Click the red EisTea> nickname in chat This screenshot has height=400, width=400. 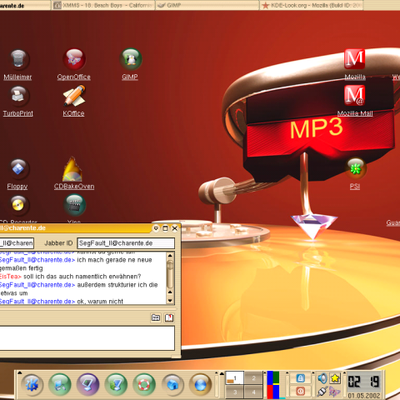11,276
